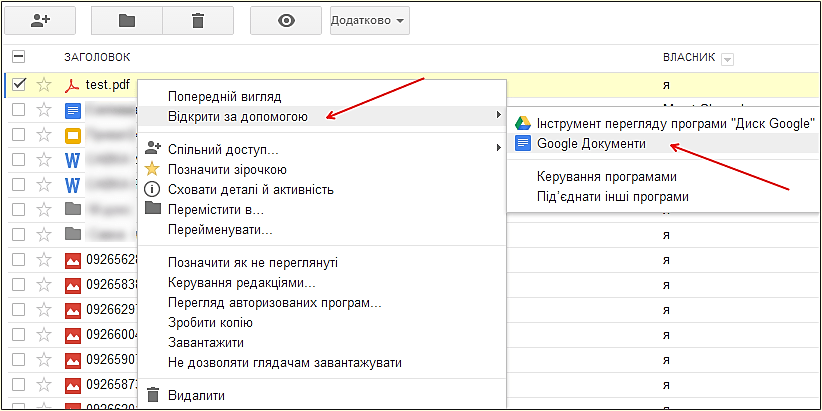This screenshot has width=822, height=411.
Task: Click the blue Google Docs file icon
Action: 72,111
